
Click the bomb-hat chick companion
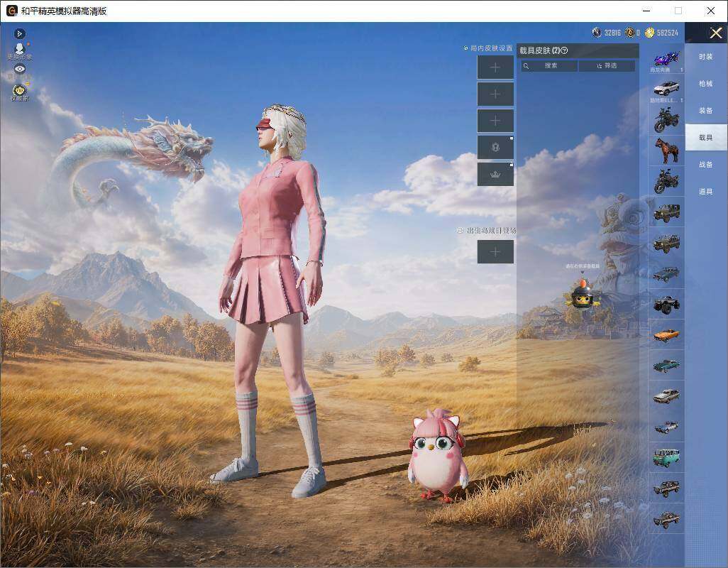coord(583,293)
